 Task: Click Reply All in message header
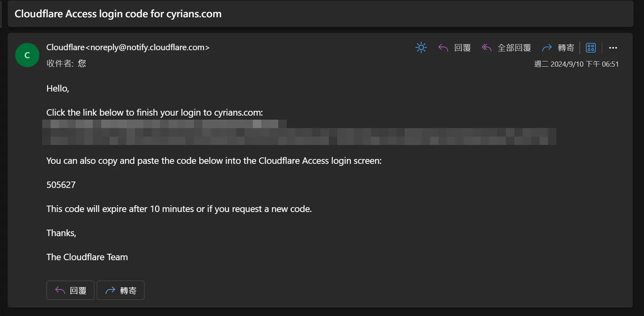(x=506, y=48)
